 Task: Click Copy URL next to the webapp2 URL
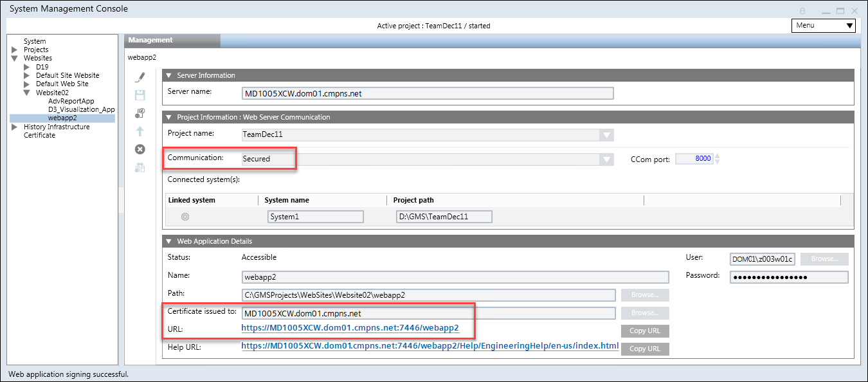pyautogui.click(x=645, y=331)
